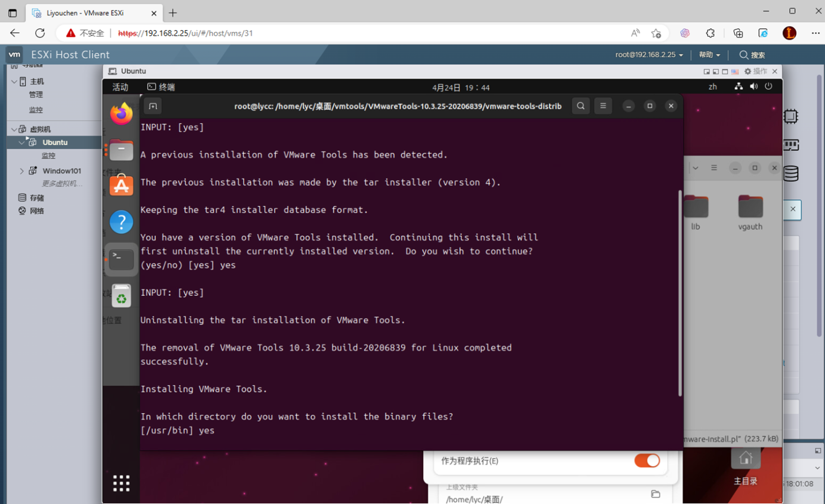The image size is (825, 504).
Task: Open terminal hamburger menu
Action: coord(603,106)
